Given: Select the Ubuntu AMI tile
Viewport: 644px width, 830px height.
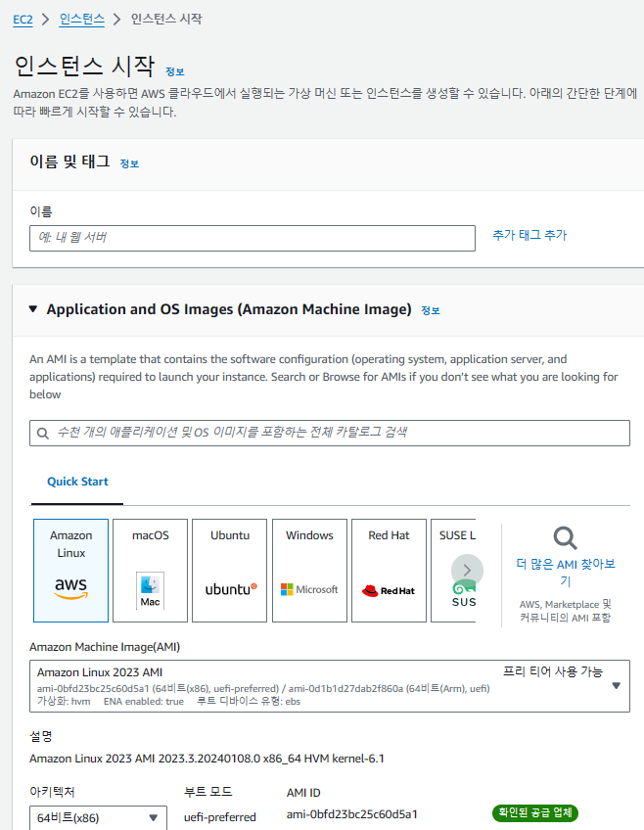Looking at the screenshot, I should coord(230,571).
